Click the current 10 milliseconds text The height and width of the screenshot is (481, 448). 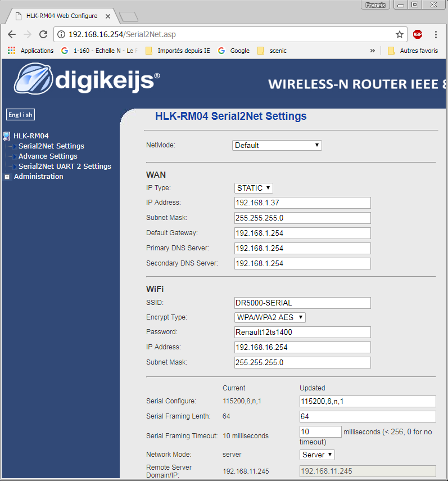(x=246, y=436)
